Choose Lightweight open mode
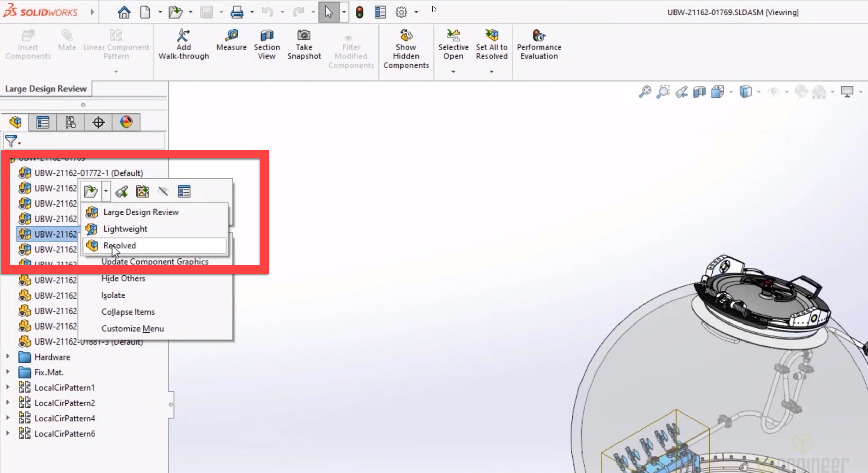The width and height of the screenshot is (868, 473). pyautogui.click(x=155, y=229)
